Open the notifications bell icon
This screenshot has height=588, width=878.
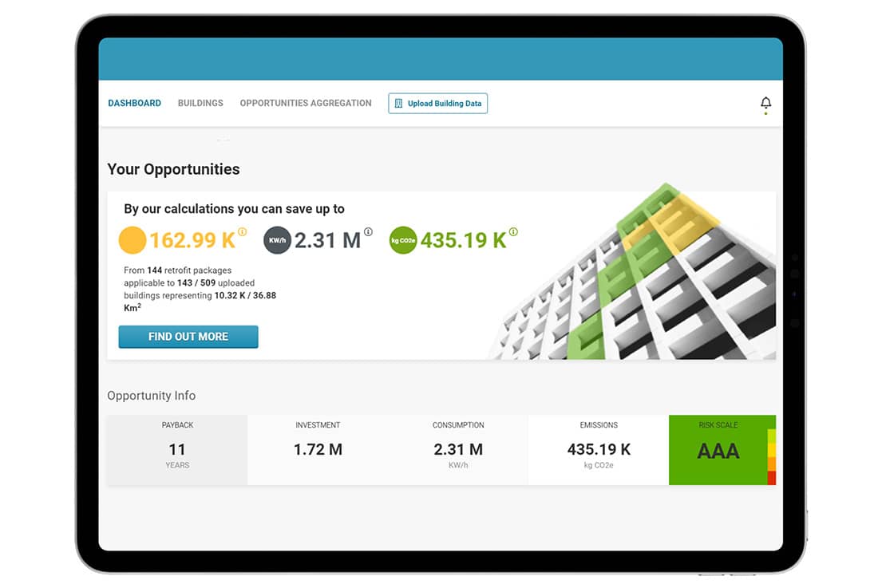[x=765, y=103]
